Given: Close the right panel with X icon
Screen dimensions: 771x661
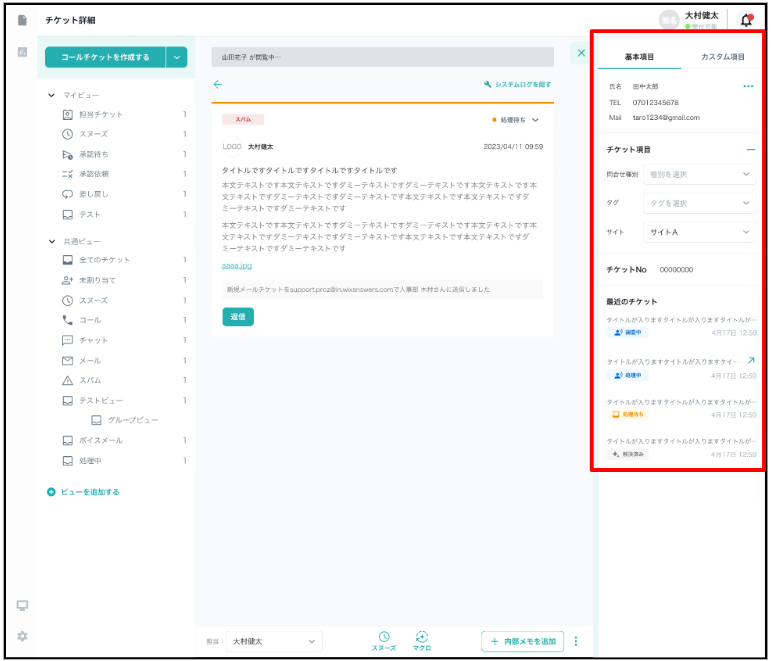Looking at the screenshot, I should point(581,53).
